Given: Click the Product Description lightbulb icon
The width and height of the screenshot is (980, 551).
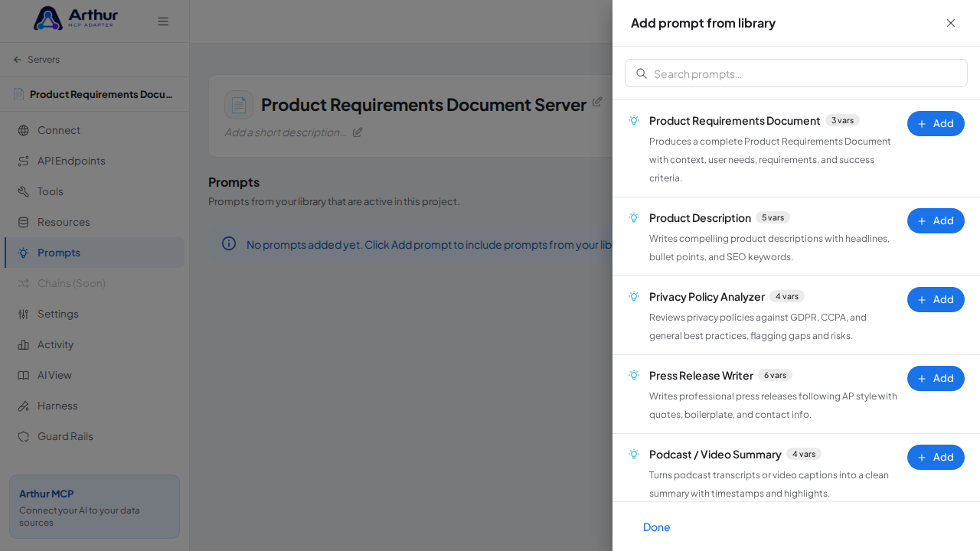Looking at the screenshot, I should [x=634, y=217].
